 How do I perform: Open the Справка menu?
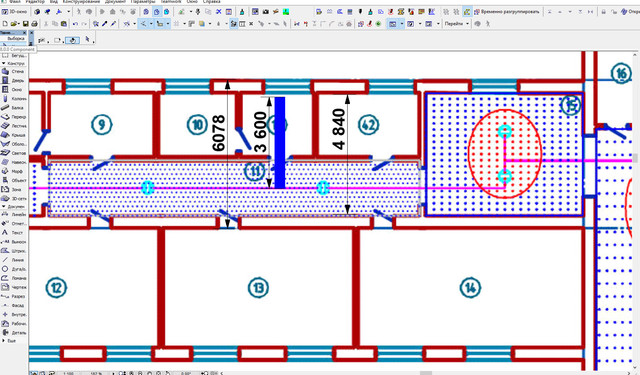pyautogui.click(x=211, y=2)
